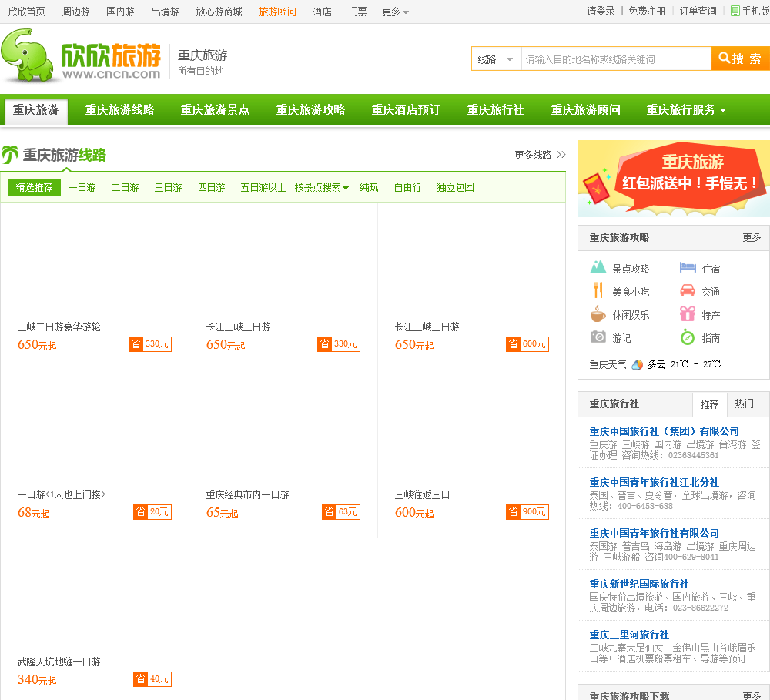Click the cloudy weather icon
Screen dimensions: 770x700
click(x=637, y=364)
